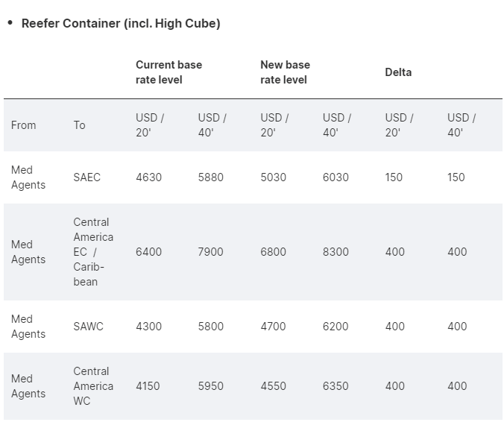Click the Central America EC / Caribbean cell
The image size is (504, 422).
pyautogui.click(x=93, y=252)
